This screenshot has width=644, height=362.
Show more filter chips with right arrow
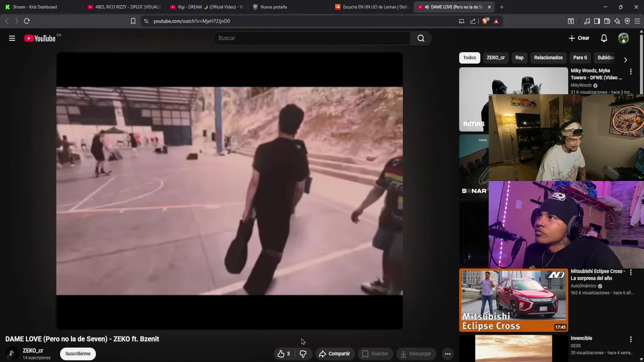625,60
